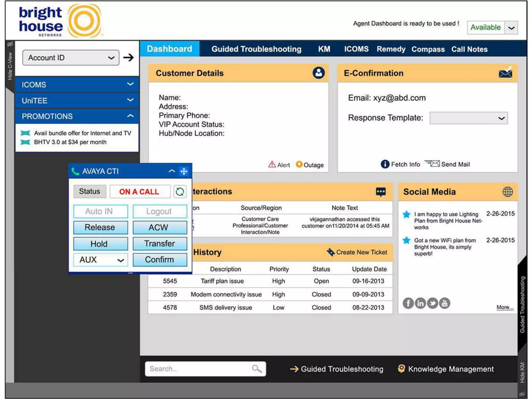The image size is (532, 399).
Task: Click the Create New Ticket icon
Action: (x=330, y=252)
